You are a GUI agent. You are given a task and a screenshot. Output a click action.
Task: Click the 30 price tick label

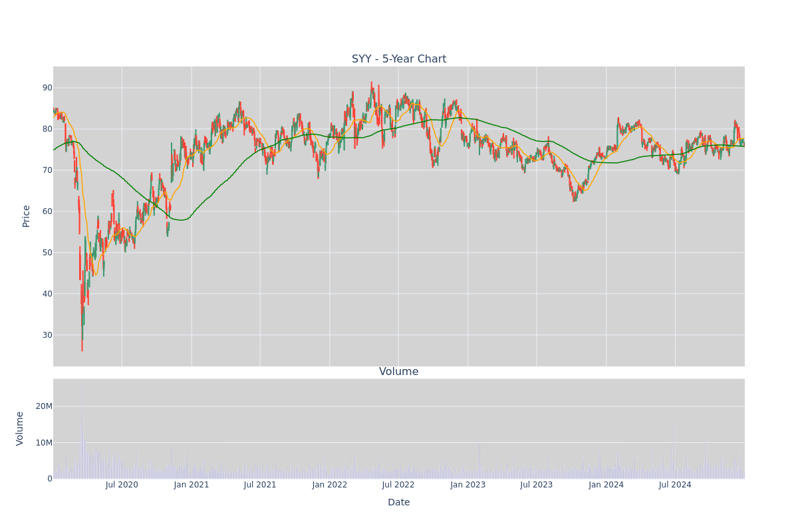(48, 335)
